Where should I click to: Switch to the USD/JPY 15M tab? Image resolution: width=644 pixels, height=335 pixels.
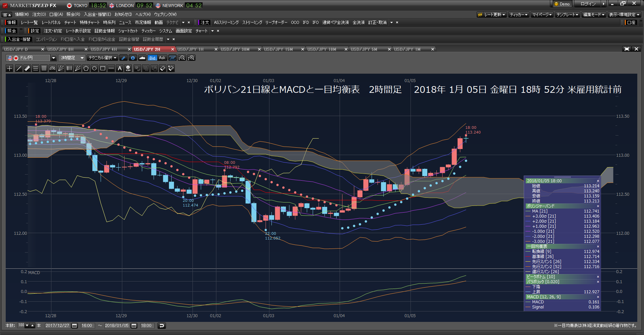click(x=278, y=49)
